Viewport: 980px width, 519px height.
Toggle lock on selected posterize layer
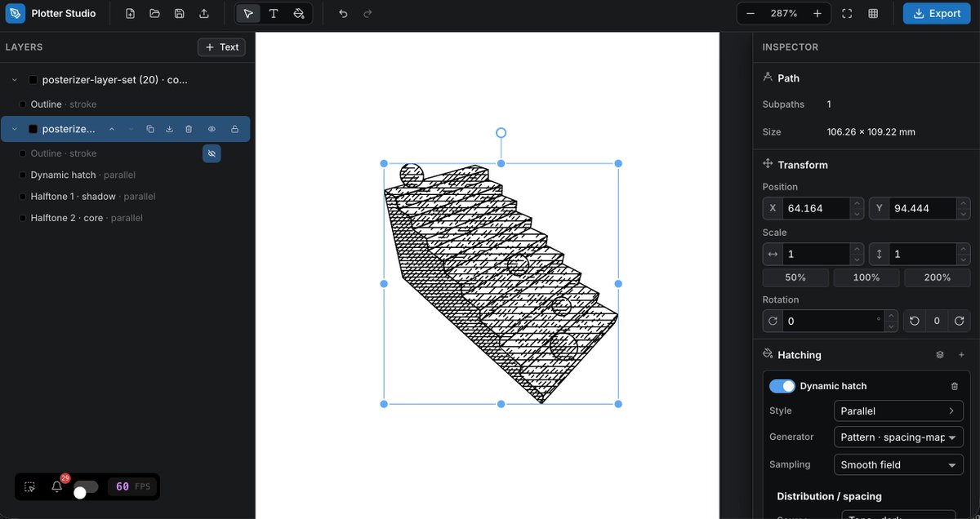click(x=234, y=129)
